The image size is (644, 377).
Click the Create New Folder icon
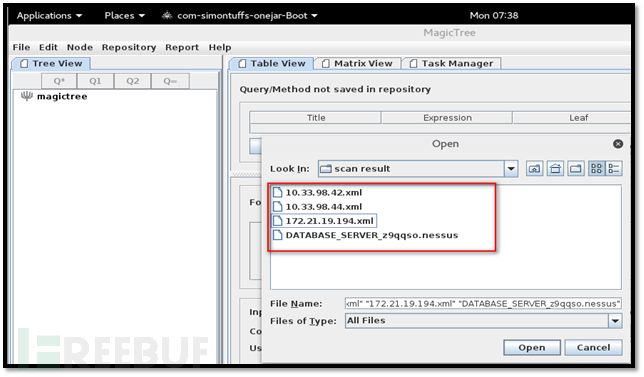[x=576, y=168]
